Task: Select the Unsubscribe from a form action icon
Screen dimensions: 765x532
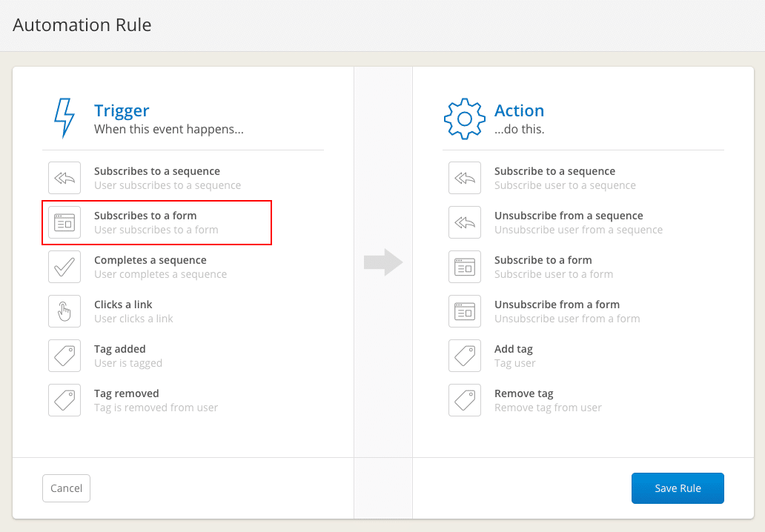Action: point(465,311)
